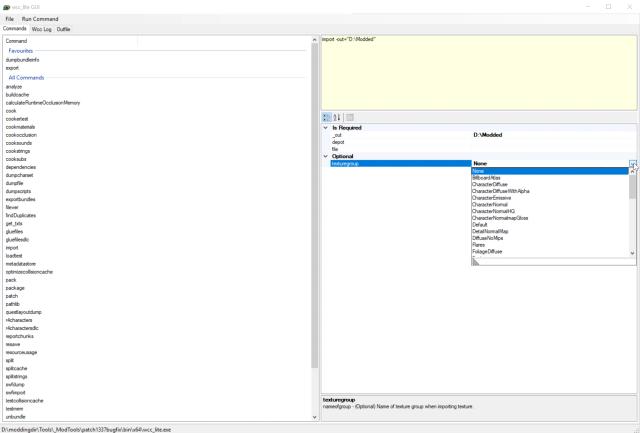Collapse the Is Required property category
The width and height of the screenshot is (640, 433).
(x=326, y=128)
